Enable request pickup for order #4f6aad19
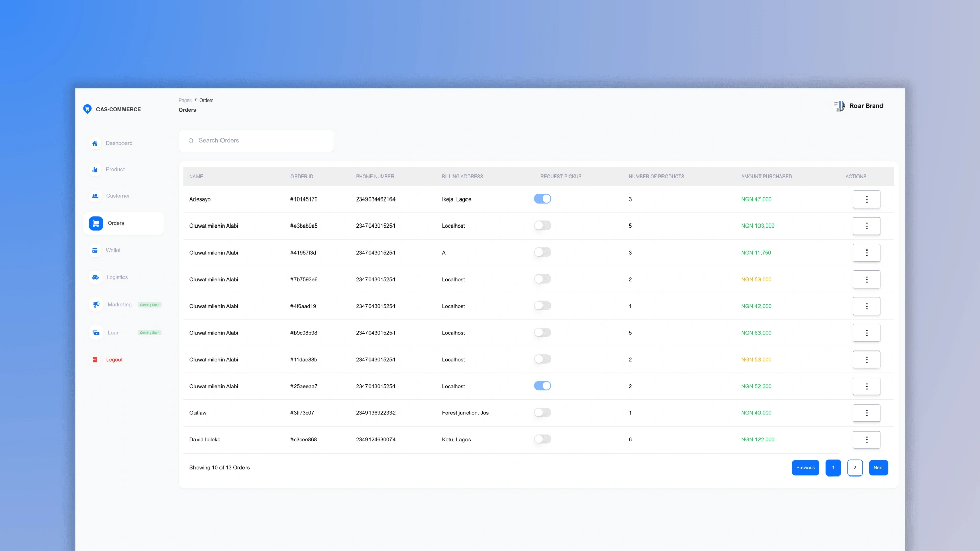This screenshot has height=551, width=980. (543, 306)
